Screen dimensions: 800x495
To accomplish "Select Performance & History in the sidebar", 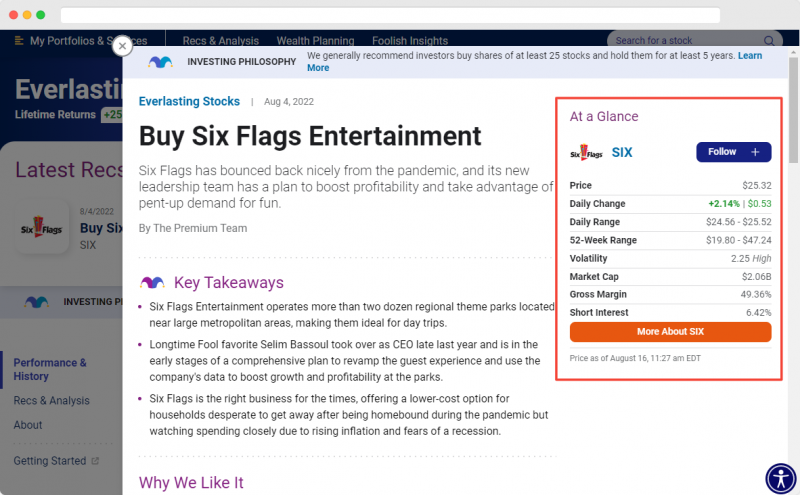I will pyautogui.click(x=49, y=369).
